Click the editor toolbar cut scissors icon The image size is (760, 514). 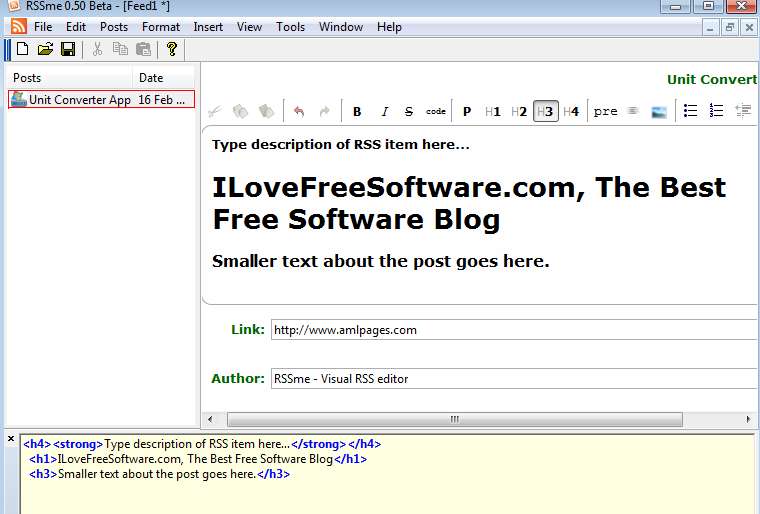pos(214,112)
